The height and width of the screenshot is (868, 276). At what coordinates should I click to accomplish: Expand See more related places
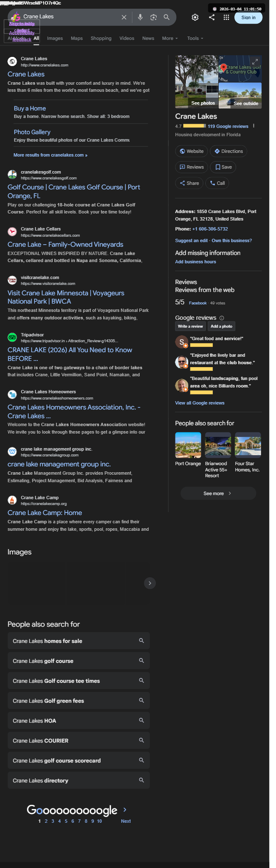(218, 493)
